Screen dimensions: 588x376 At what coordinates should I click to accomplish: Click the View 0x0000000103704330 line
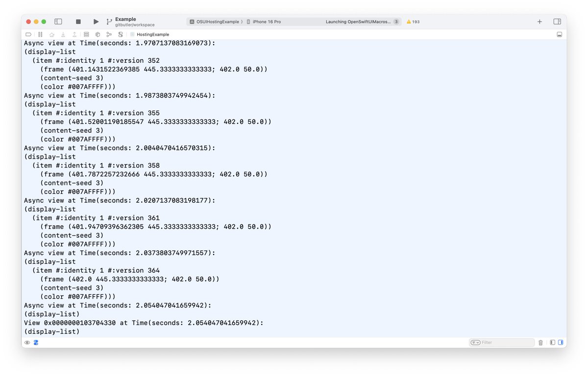144,323
